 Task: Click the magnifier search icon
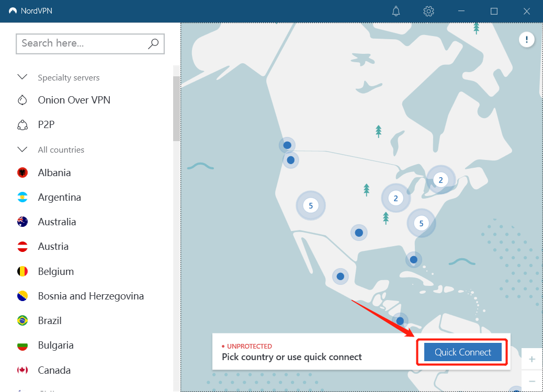(153, 44)
